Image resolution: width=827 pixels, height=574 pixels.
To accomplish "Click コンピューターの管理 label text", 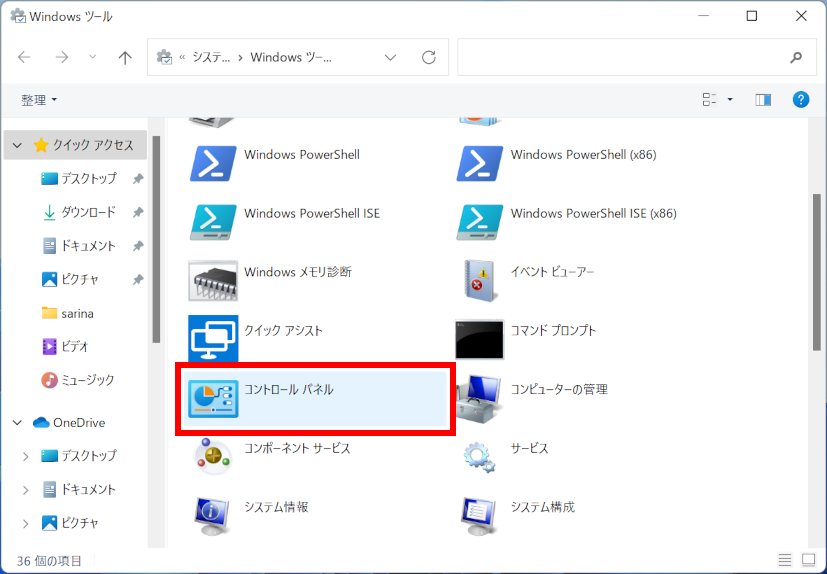I will [x=559, y=389].
